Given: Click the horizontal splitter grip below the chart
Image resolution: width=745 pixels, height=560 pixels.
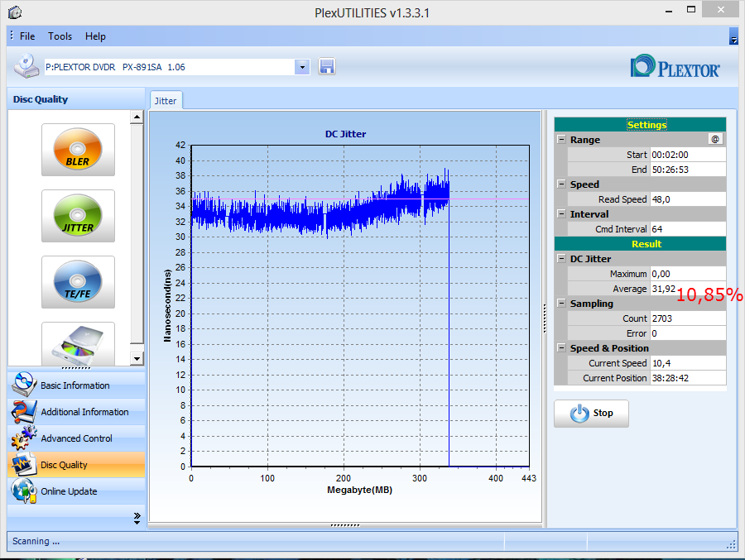Looking at the screenshot, I should point(345,525).
